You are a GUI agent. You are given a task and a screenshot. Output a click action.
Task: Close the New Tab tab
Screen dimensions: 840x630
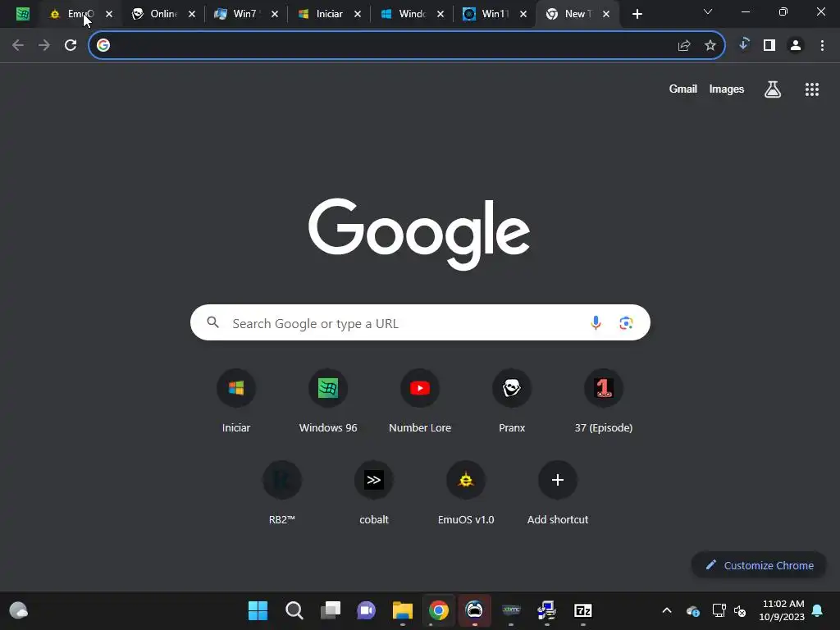606,15
